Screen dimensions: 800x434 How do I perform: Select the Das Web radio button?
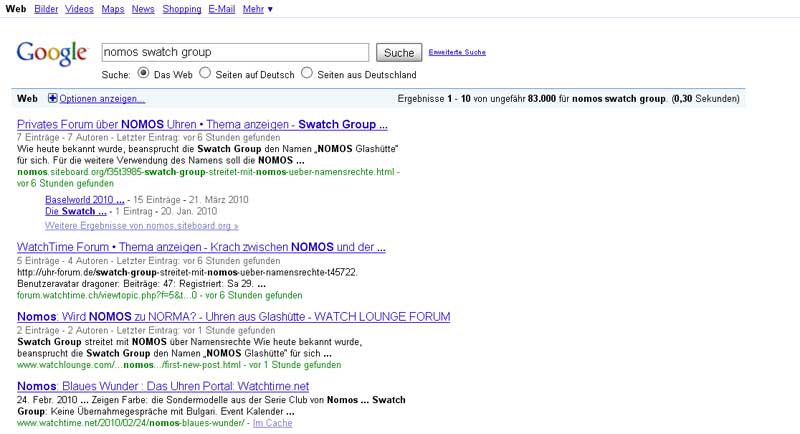[143, 73]
